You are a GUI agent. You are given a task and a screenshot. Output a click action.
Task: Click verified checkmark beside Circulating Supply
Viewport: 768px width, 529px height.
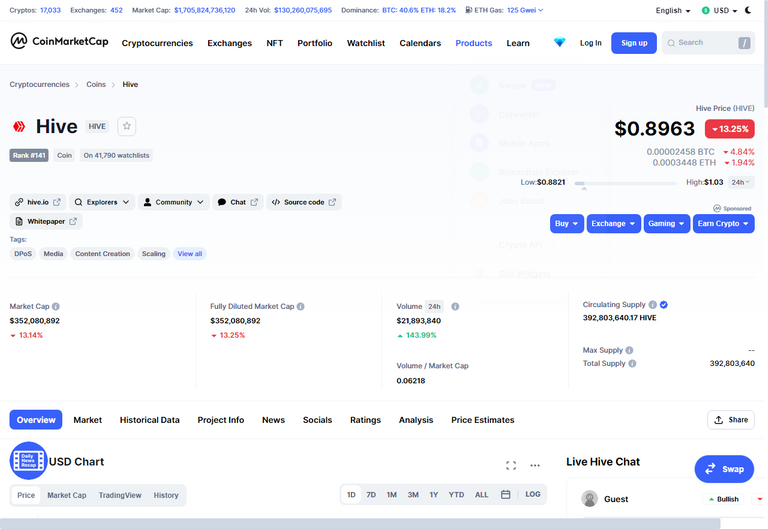(664, 305)
